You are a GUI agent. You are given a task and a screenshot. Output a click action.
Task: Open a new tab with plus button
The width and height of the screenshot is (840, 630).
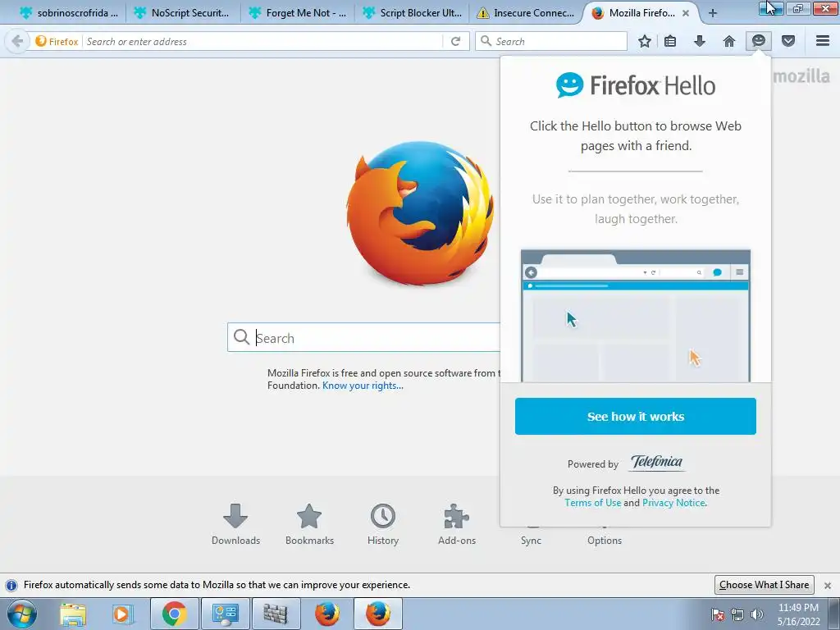[713, 13]
